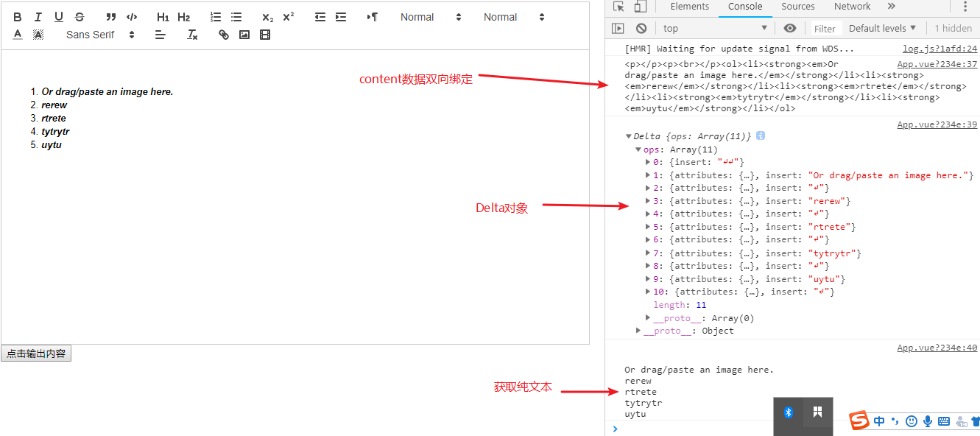Open second Normal header dropdown
This screenshot has height=436, width=980.
pos(514,17)
